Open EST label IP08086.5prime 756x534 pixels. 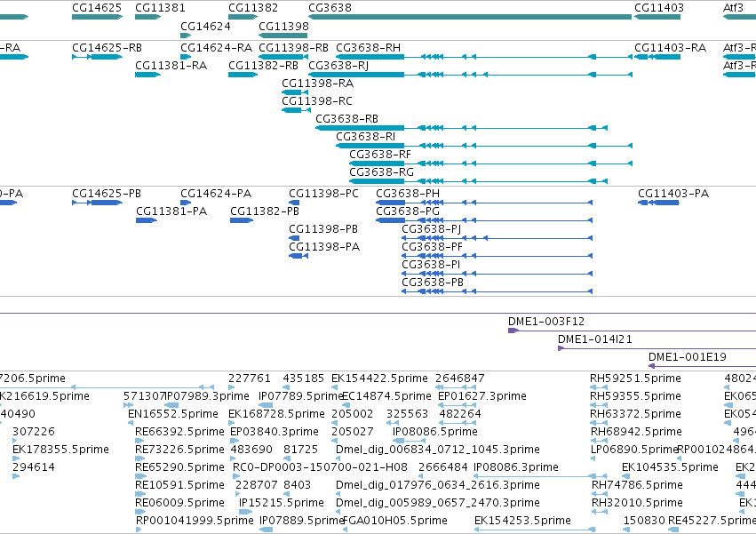(x=435, y=432)
